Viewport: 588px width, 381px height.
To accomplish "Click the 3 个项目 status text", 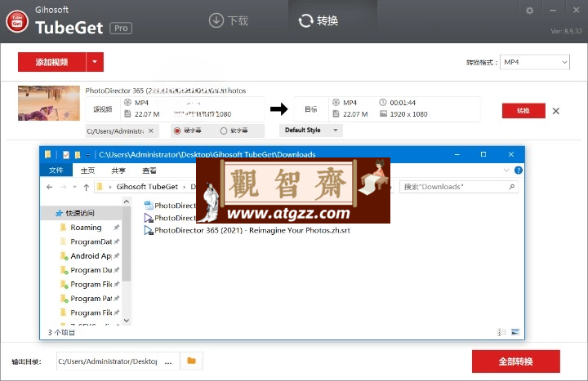I will 62,332.
